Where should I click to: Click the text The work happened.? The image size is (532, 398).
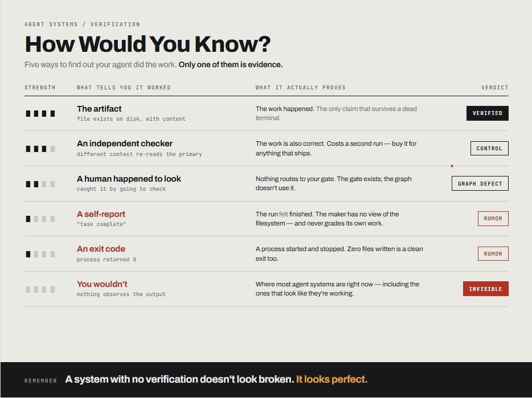(285, 109)
